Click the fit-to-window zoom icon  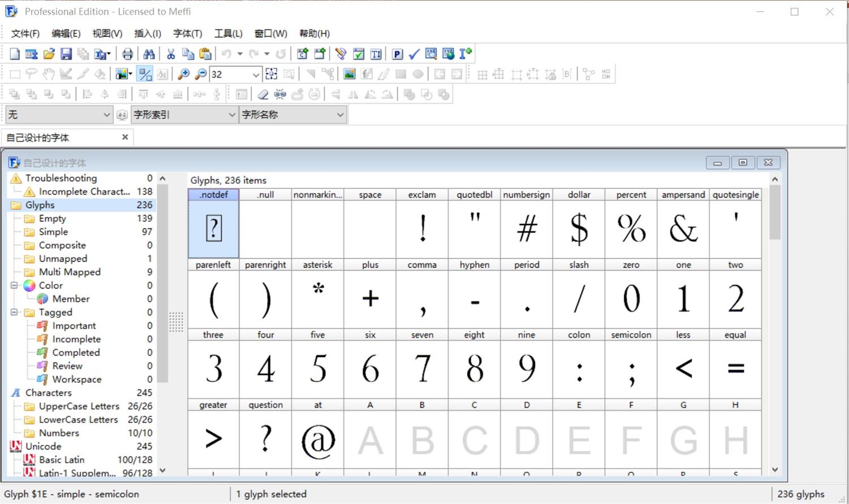(x=272, y=74)
